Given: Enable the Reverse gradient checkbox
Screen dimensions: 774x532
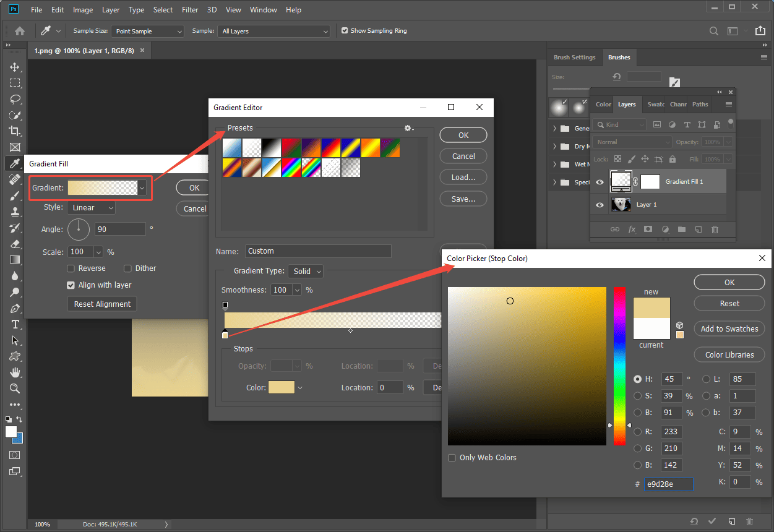Looking at the screenshot, I should pos(71,268).
